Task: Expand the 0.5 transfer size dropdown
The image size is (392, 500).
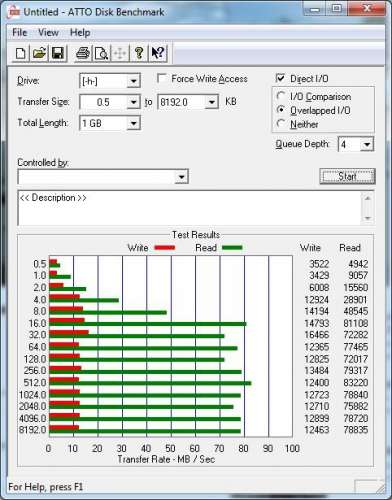Action: coord(133,102)
